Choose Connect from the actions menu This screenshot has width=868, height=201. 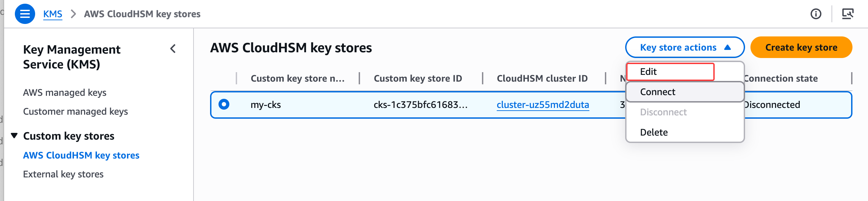coord(685,92)
